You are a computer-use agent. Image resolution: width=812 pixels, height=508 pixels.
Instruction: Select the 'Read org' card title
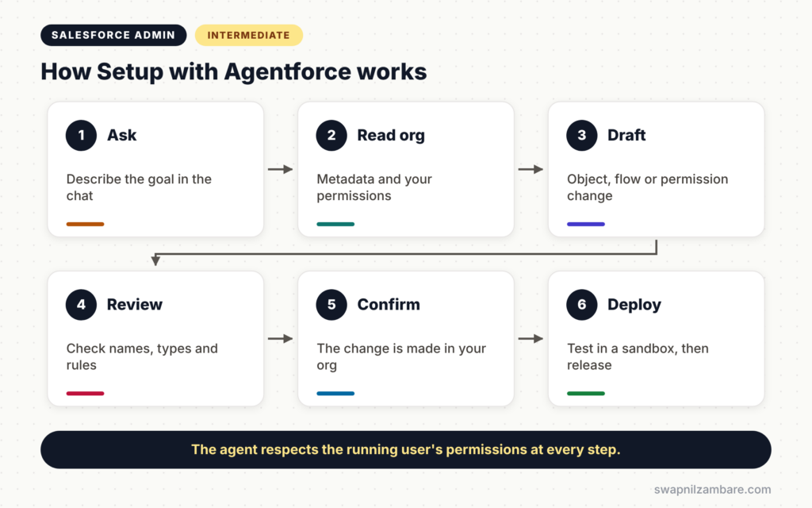(391, 135)
